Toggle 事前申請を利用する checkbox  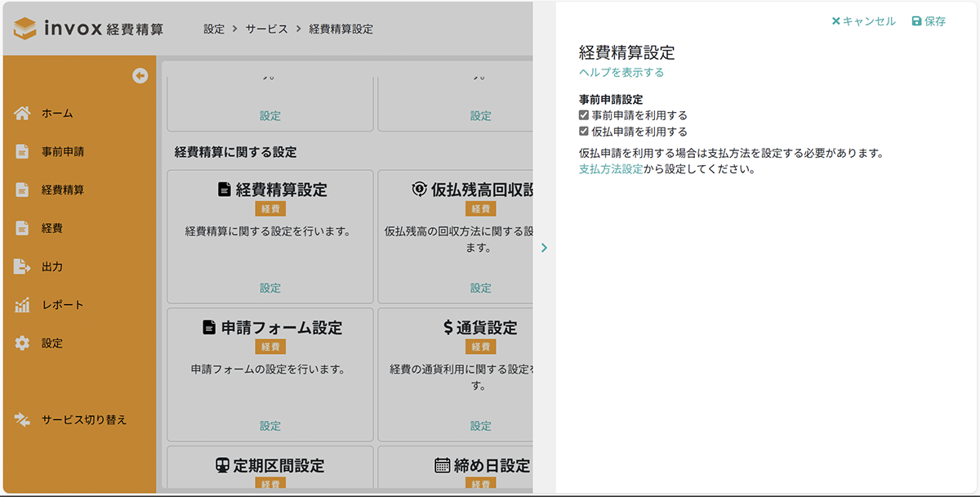tap(584, 115)
